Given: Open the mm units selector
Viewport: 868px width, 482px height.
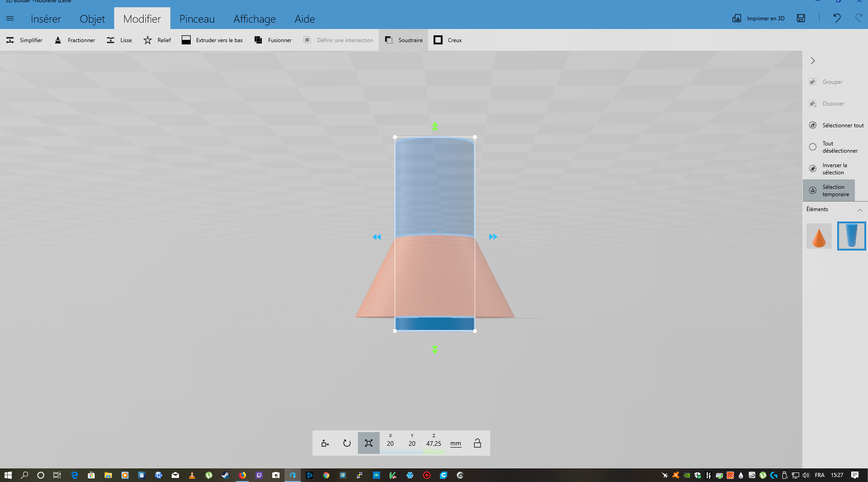Looking at the screenshot, I should pyautogui.click(x=456, y=443).
